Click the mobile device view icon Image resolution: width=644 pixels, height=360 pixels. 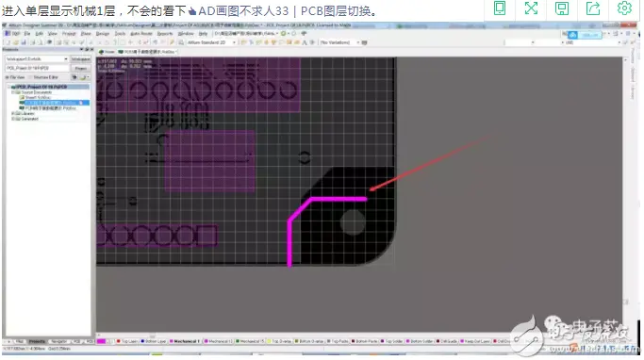(x=500, y=8)
